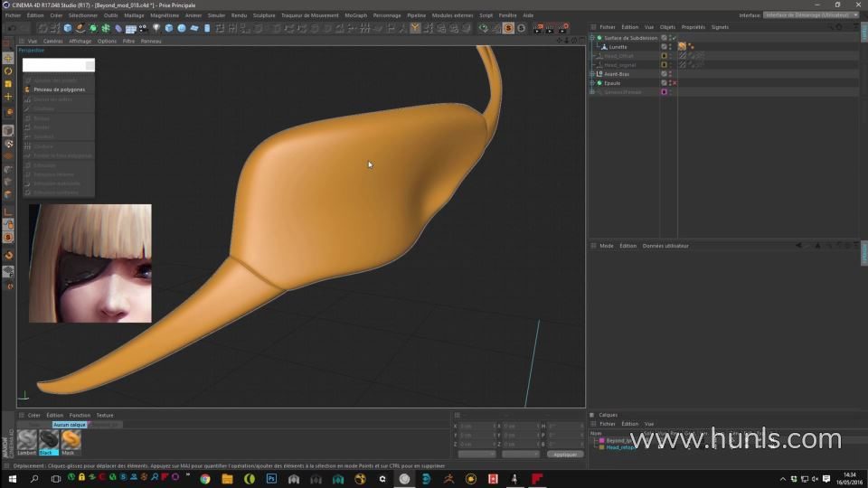The width and height of the screenshot is (868, 488).
Task: Open the material manager Créer menu
Action: coord(34,415)
